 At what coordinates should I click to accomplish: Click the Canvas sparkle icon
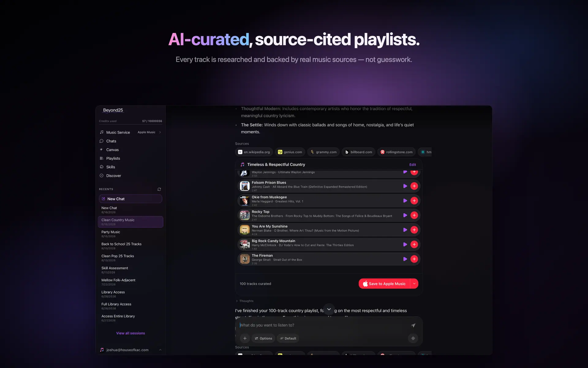pos(101,150)
